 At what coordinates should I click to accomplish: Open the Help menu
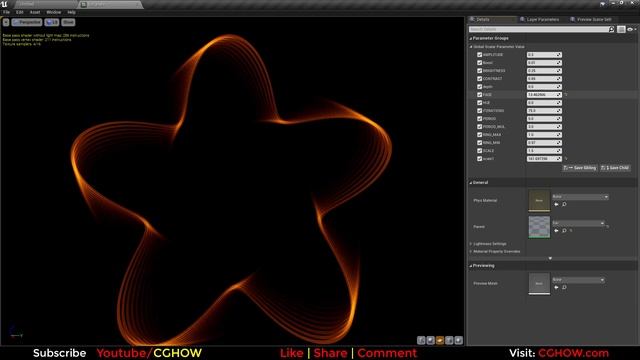click(x=71, y=12)
